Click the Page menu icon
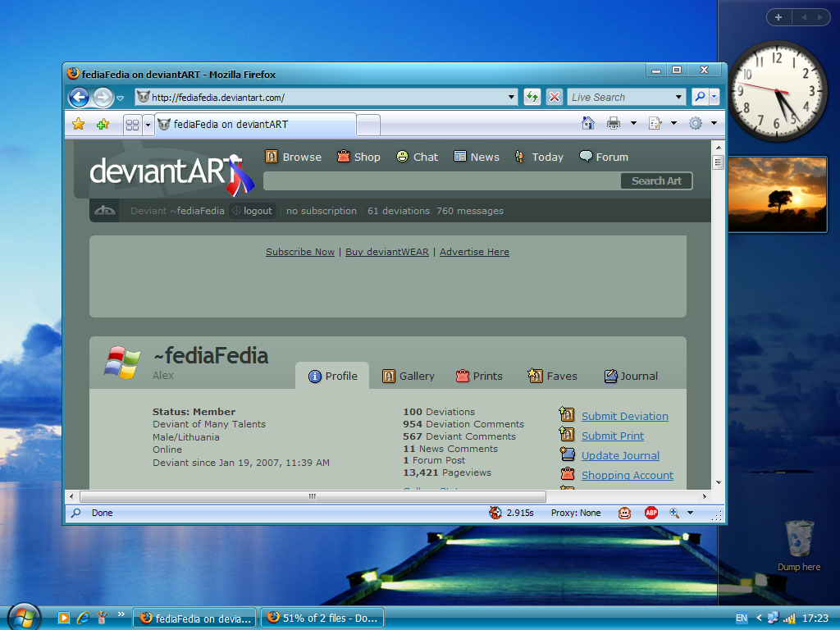The height and width of the screenshot is (630, 840). [x=655, y=123]
